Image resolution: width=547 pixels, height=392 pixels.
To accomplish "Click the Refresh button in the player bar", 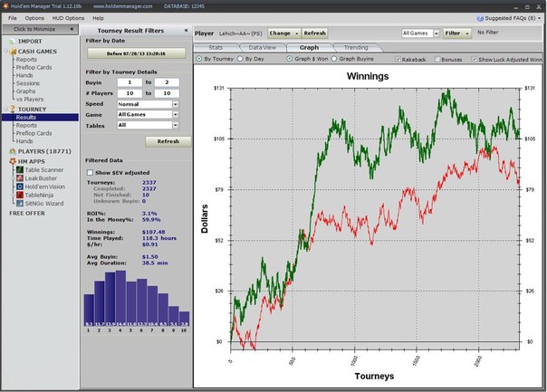I will tap(314, 33).
